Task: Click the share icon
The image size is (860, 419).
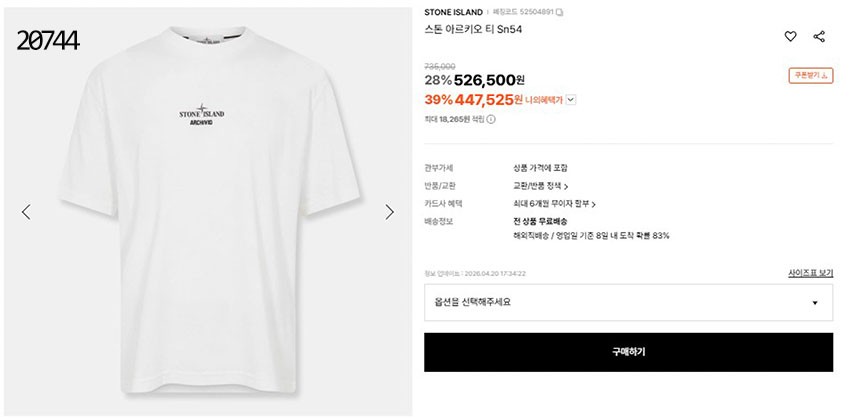Action: tap(819, 37)
